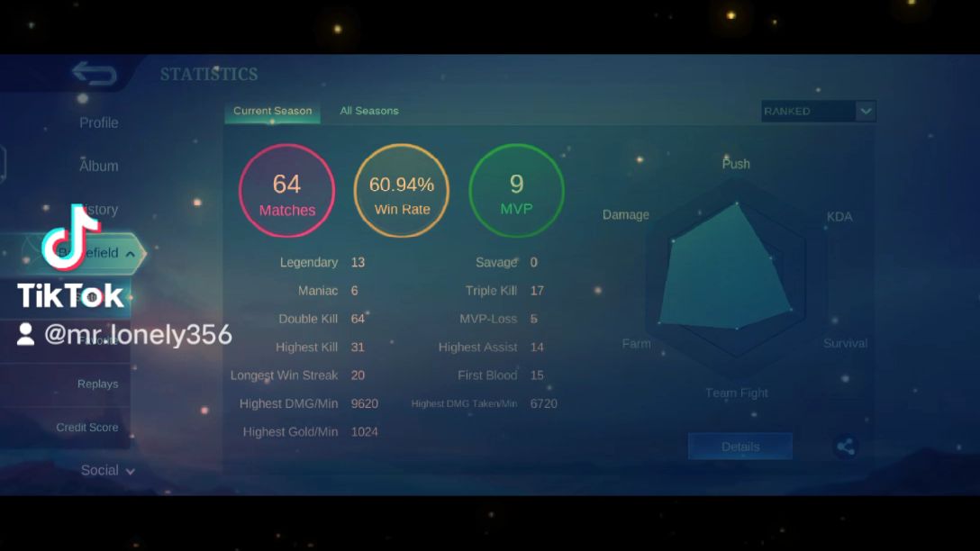The width and height of the screenshot is (980, 551).
Task: Go to Replays in the sidebar
Action: tap(97, 384)
